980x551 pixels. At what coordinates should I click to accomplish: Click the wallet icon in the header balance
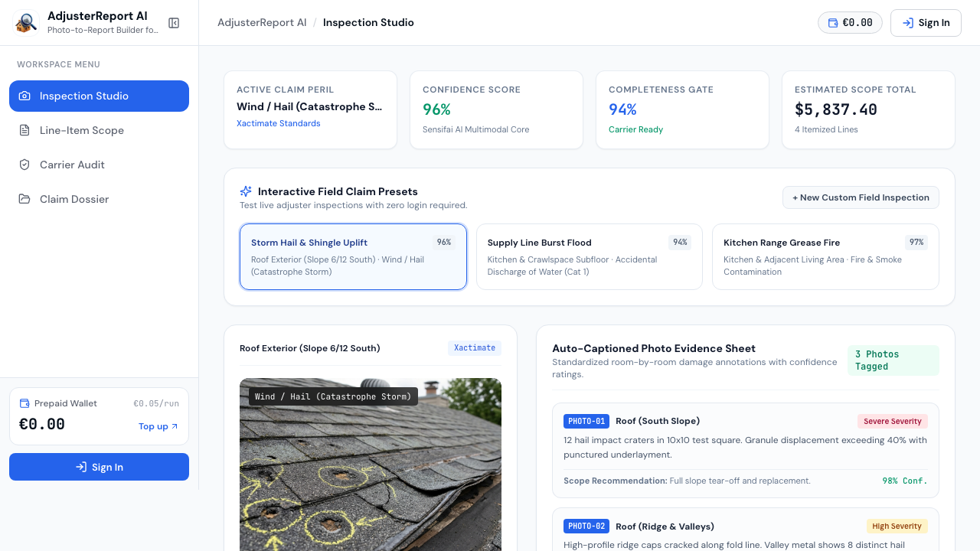coord(833,23)
